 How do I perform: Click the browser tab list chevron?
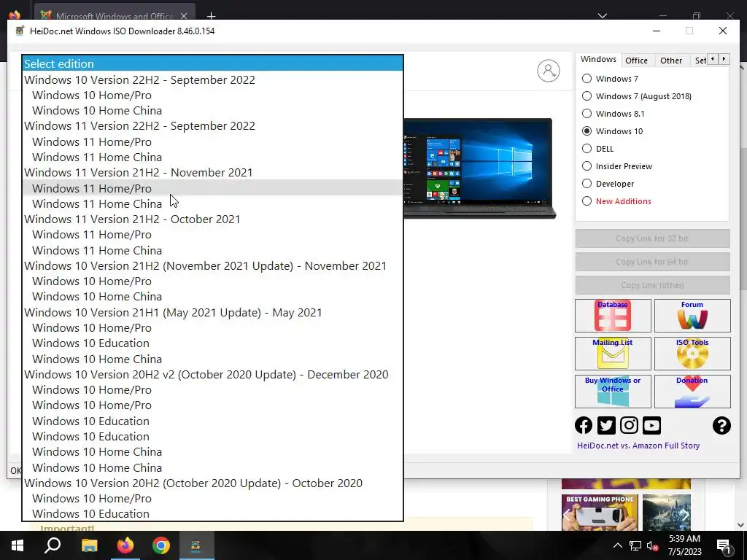(602, 16)
